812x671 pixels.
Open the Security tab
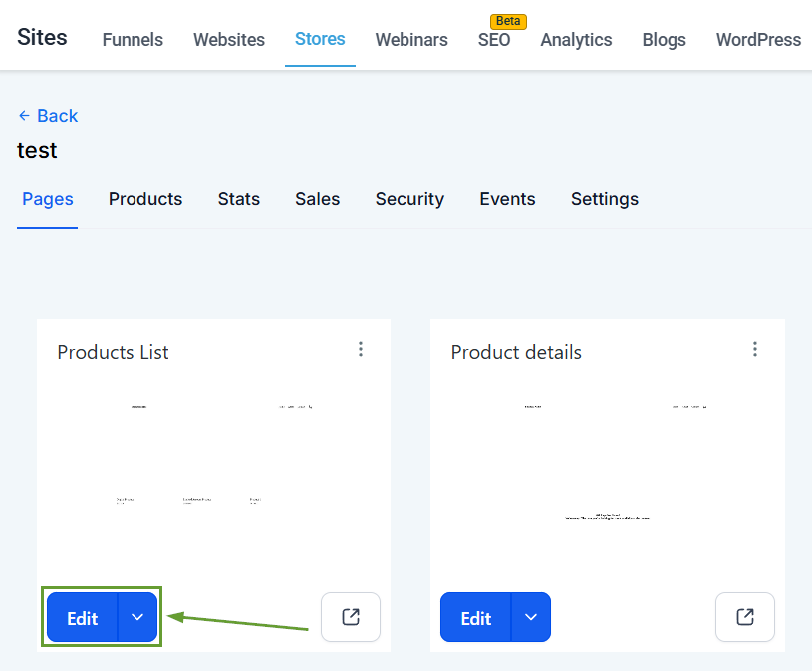coord(409,199)
